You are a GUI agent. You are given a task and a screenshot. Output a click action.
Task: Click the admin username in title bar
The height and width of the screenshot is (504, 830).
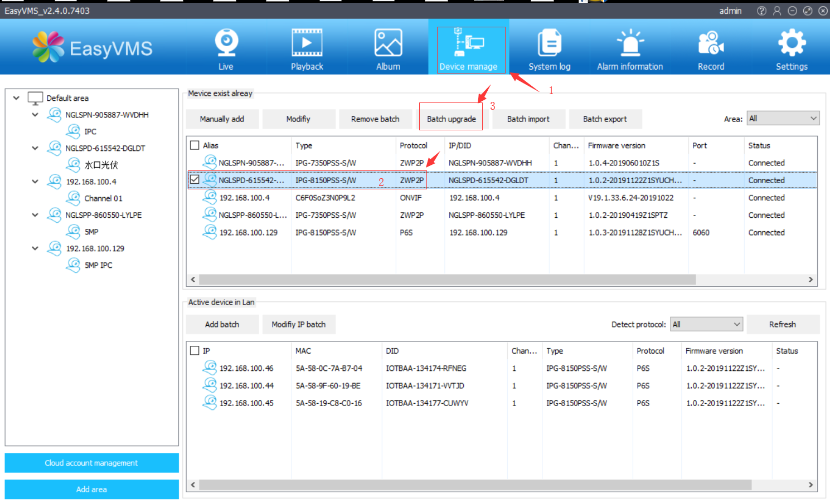(730, 11)
